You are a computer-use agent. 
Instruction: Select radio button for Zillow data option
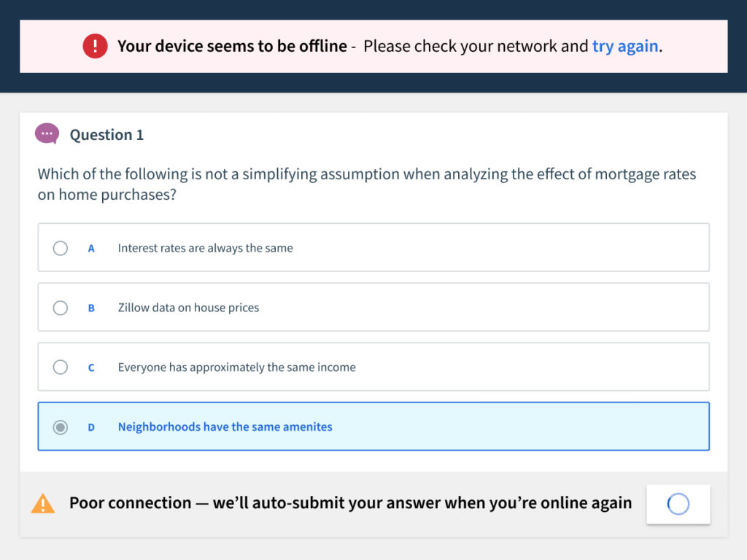pos(60,308)
